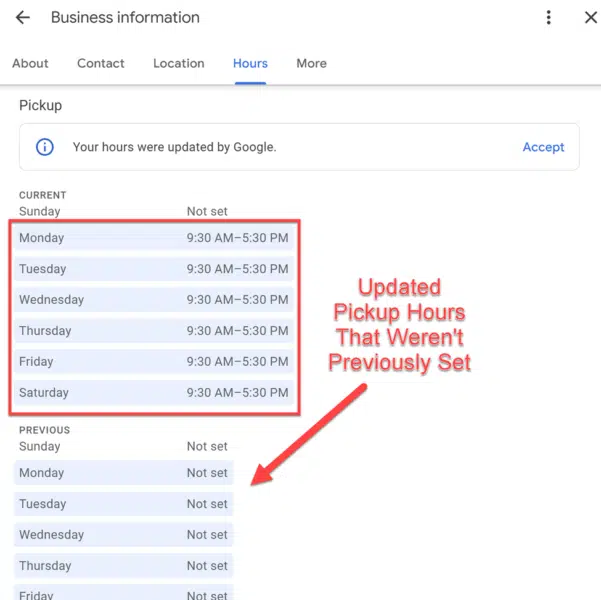The image size is (601, 600).
Task: Click the back arrow icon
Action: [23, 18]
